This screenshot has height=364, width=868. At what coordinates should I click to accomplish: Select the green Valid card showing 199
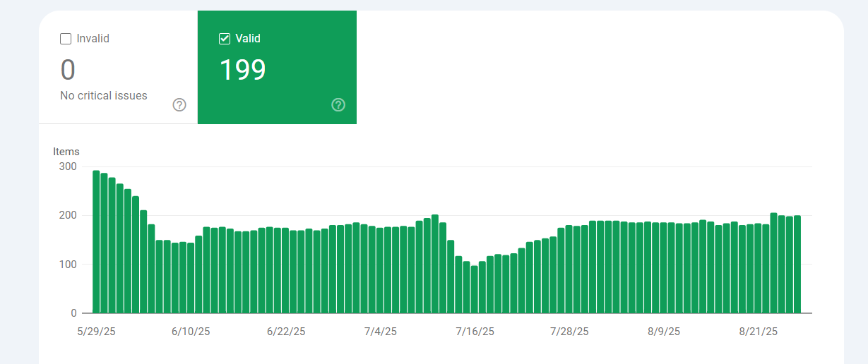coord(277,67)
